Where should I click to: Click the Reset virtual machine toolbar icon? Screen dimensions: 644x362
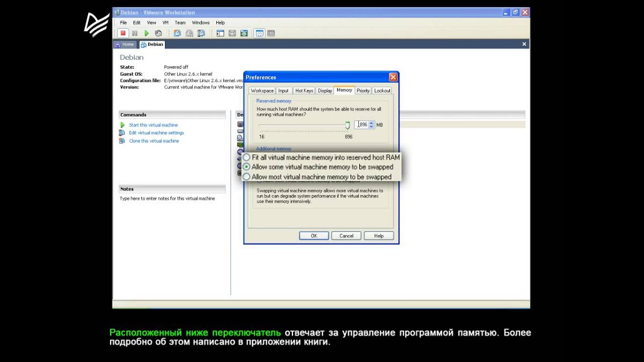point(158,33)
